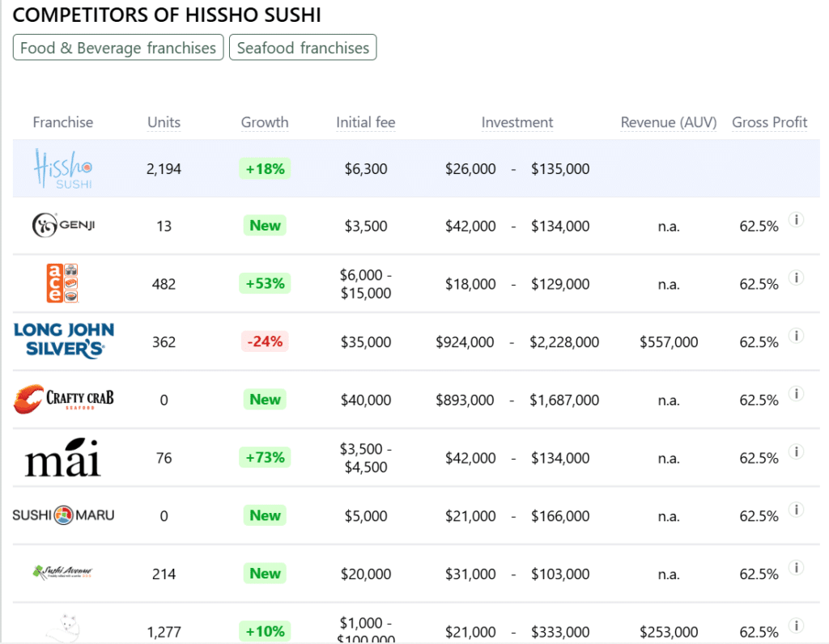Select the $3,500 - $4,500 initial fee

coord(366,457)
